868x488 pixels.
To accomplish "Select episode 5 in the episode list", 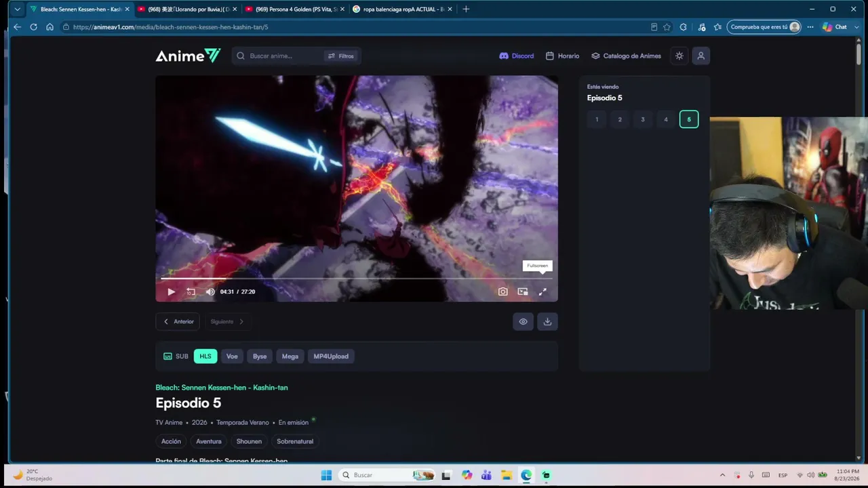I will (x=689, y=119).
